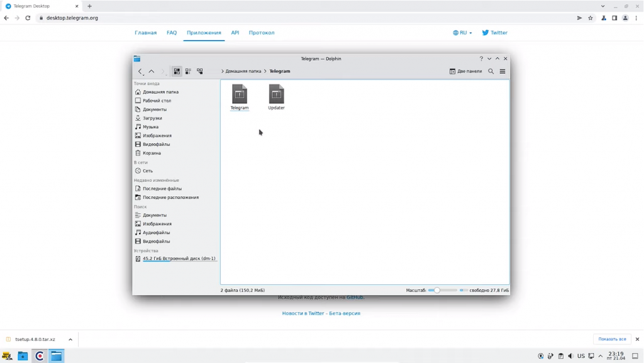Viewport: 644px width, 363px height.
Task: Open the browser profile menu
Action: 625,18
